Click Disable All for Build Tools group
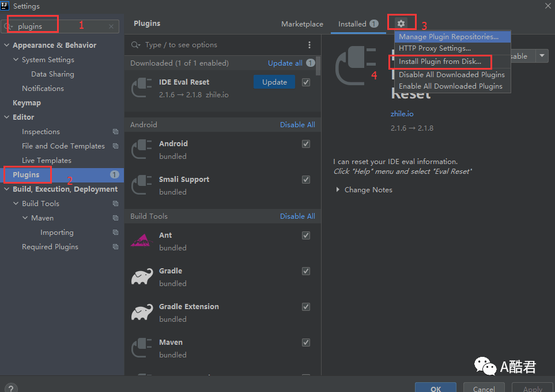Viewport: 555px width, 392px height. (x=297, y=216)
